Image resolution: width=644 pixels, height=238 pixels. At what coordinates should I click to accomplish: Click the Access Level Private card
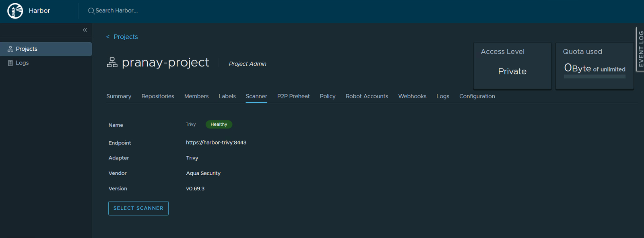pyautogui.click(x=512, y=66)
